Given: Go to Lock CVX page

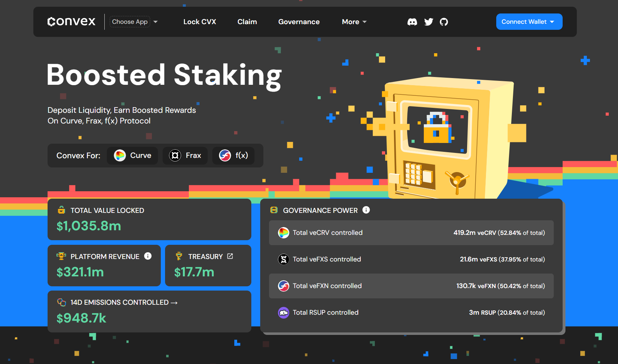Looking at the screenshot, I should pyautogui.click(x=199, y=22).
